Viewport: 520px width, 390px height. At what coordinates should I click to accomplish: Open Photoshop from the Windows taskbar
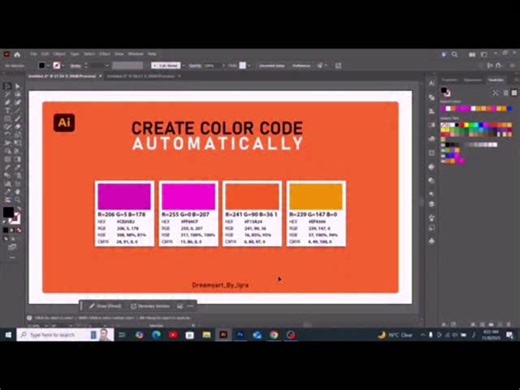click(x=240, y=335)
